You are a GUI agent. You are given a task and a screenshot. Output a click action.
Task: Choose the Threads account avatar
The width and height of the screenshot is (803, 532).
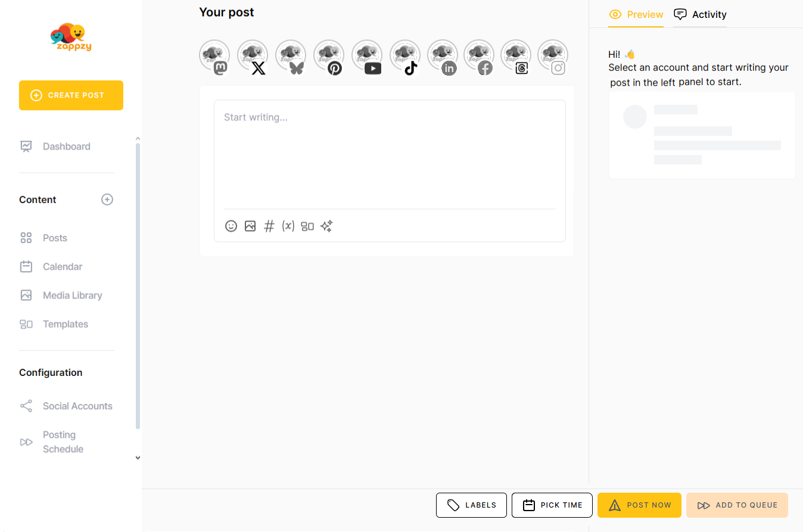point(516,57)
